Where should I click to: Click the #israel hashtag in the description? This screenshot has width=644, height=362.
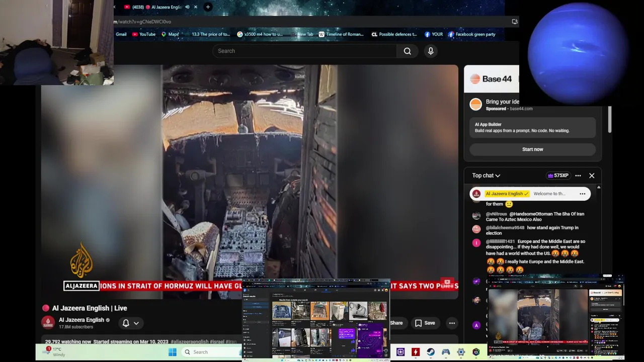click(217, 342)
